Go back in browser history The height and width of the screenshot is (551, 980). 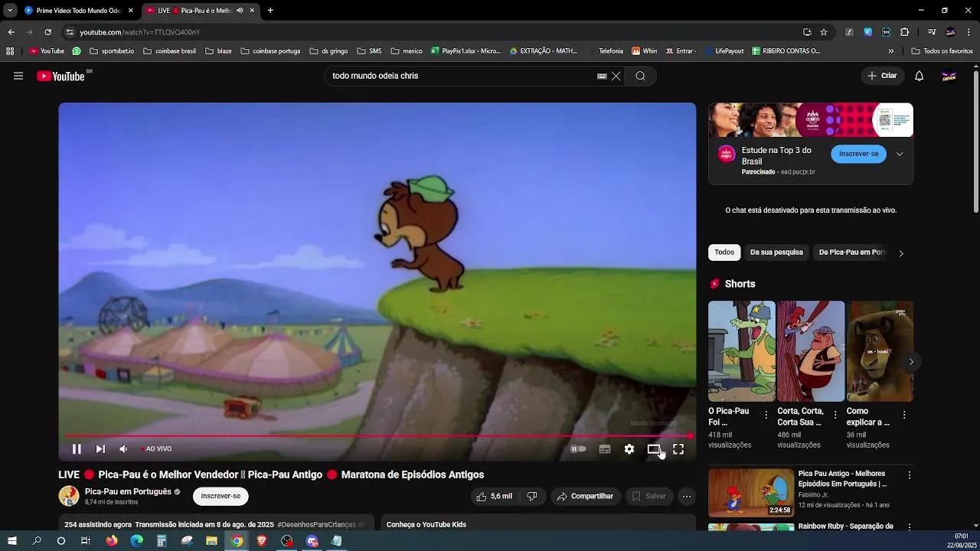11,32
